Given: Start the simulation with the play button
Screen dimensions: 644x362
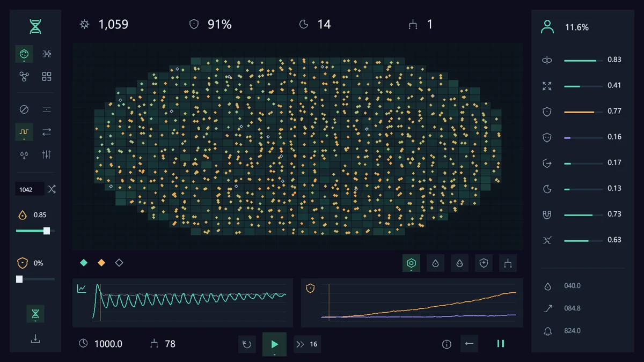Looking at the screenshot, I should 274,344.
